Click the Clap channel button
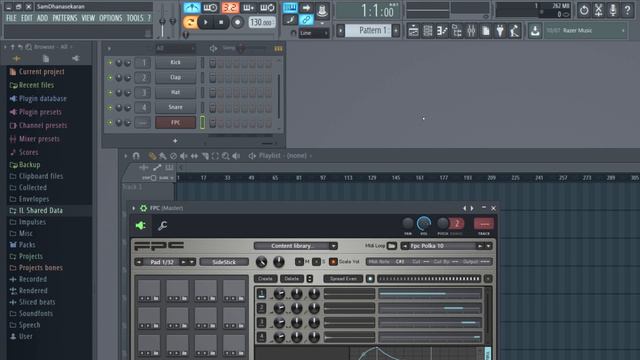This screenshot has height=360, width=640. [x=176, y=78]
